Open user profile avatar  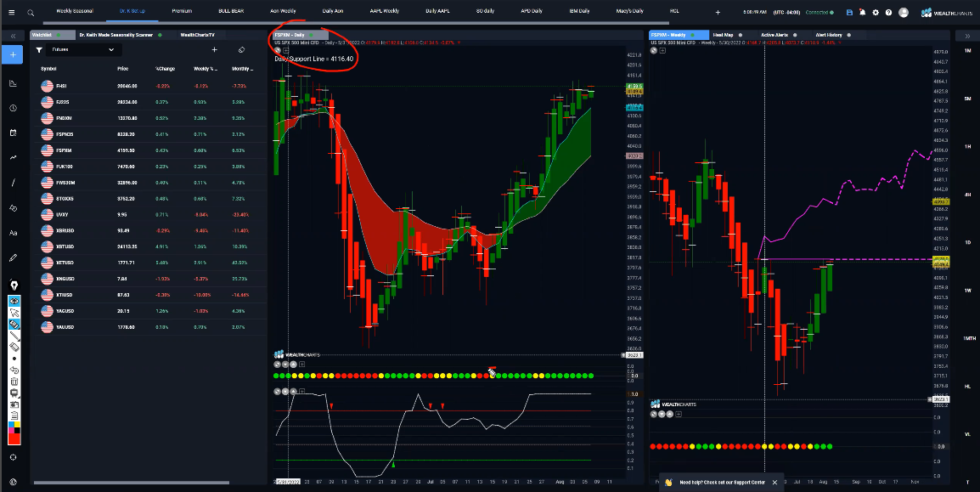click(x=903, y=13)
